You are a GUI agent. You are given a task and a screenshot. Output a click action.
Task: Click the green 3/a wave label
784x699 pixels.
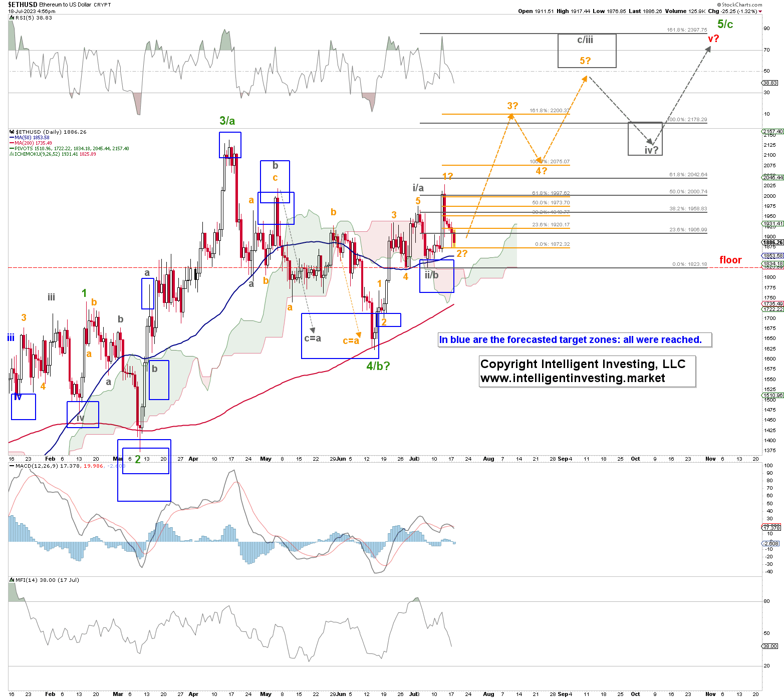(227, 121)
